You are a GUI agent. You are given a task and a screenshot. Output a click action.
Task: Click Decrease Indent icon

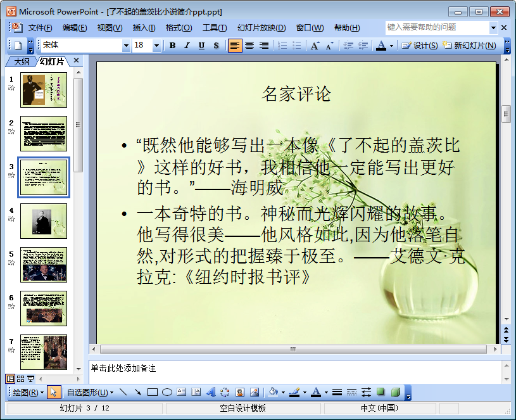tap(348, 46)
